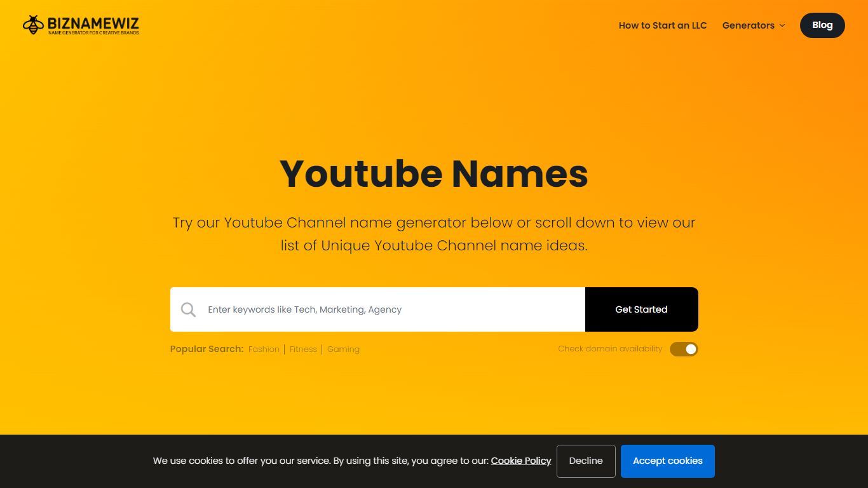This screenshot has height=488, width=868.
Task: Click the "Popular Search:" label
Action: [x=207, y=349]
